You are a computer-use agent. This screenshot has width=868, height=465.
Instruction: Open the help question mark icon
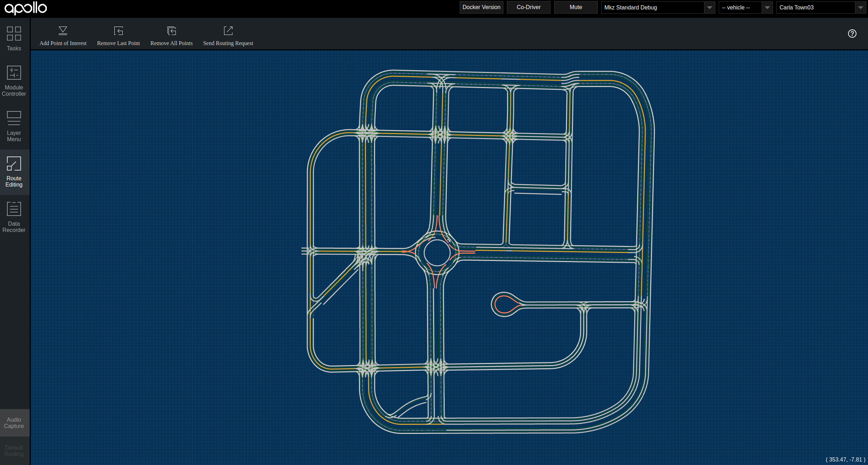pos(852,34)
